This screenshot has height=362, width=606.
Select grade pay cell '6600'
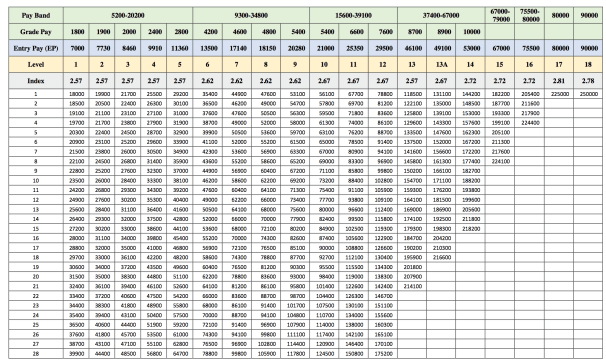point(354,32)
